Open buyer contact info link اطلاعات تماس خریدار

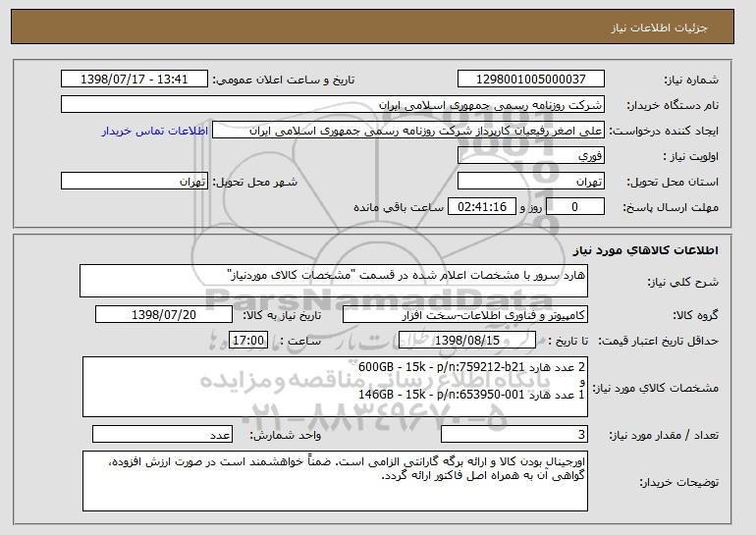tap(155, 131)
